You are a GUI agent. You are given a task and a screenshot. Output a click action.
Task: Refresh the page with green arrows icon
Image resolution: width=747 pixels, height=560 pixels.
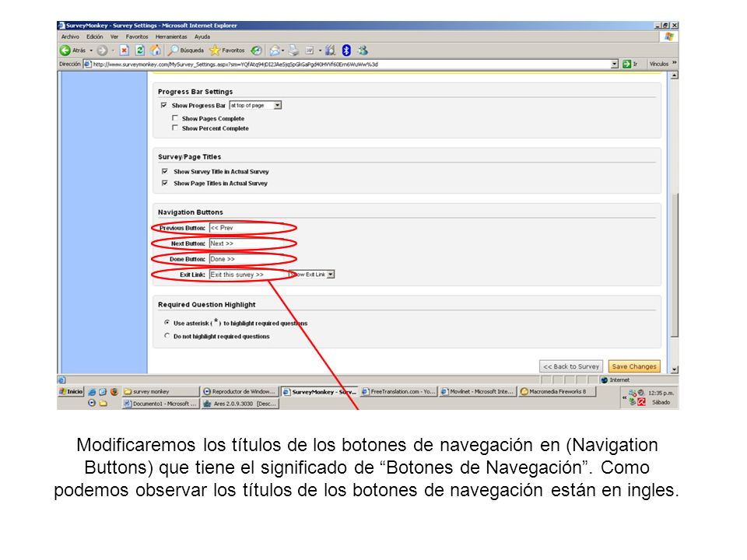[139, 51]
